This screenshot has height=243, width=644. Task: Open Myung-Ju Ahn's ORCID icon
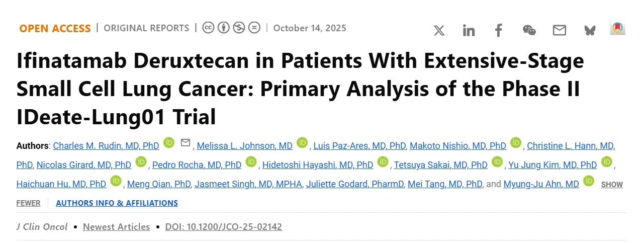[588, 181]
